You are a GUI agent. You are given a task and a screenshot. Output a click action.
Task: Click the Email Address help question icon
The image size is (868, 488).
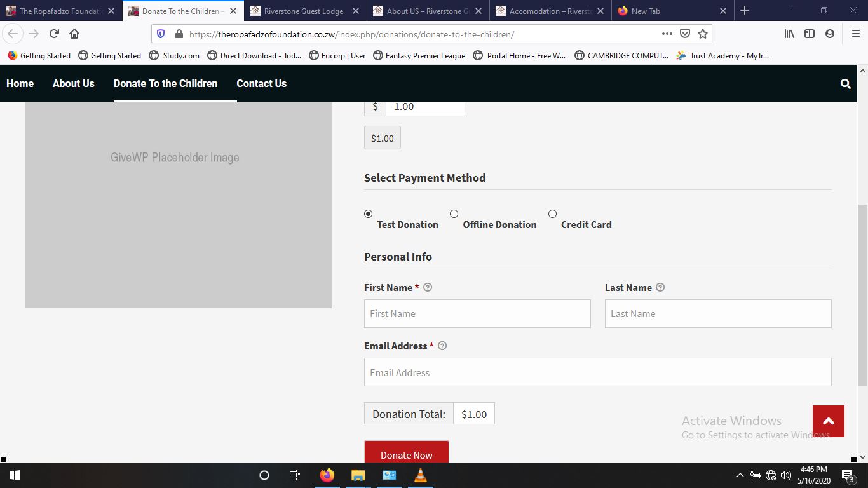pyautogui.click(x=442, y=346)
